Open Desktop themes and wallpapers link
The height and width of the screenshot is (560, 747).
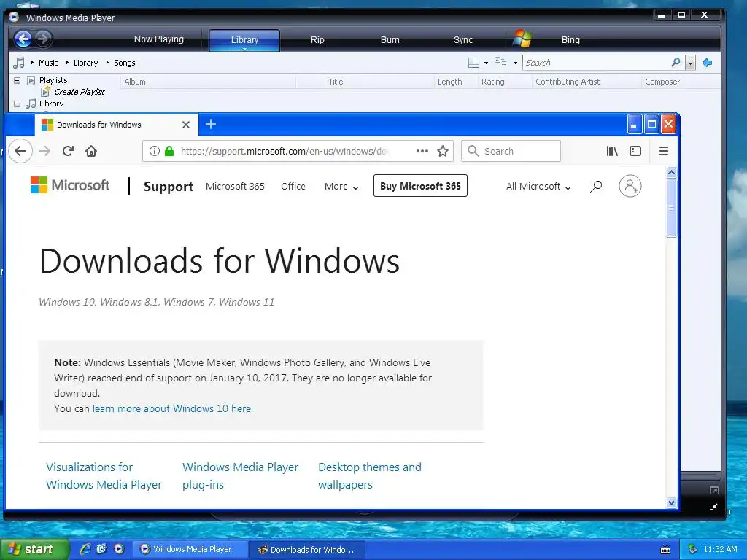[x=370, y=475]
